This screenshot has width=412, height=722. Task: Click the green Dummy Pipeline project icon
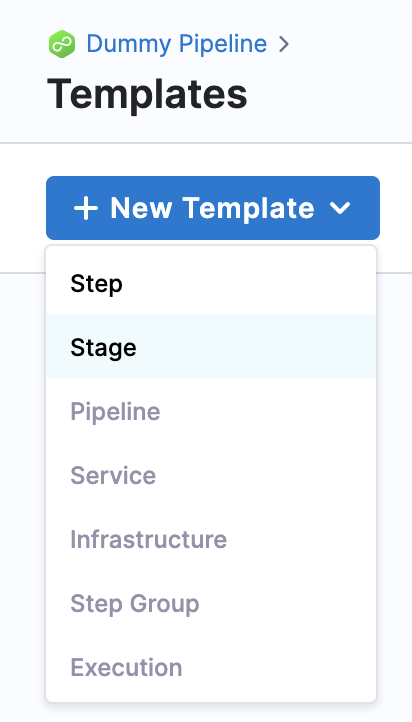coord(62,44)
